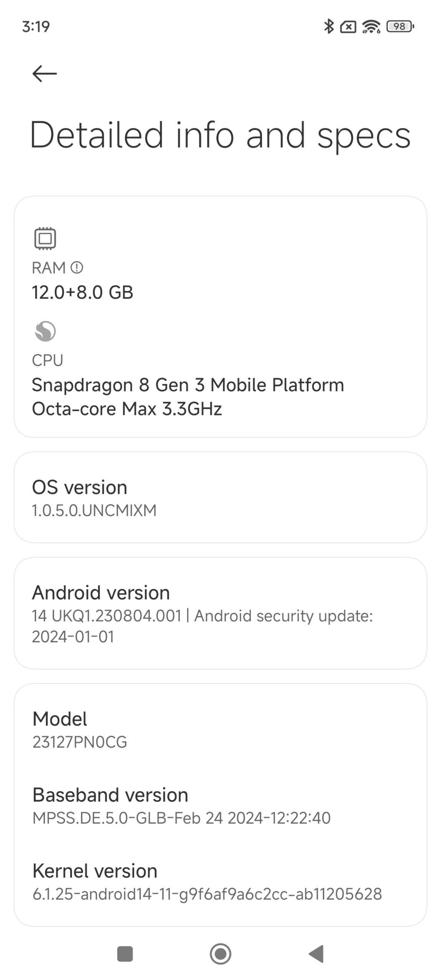The height and width of the screenshot is (980, 441).
Task: Tap the RAM info circle icon
Action: (x=77, y=268)
